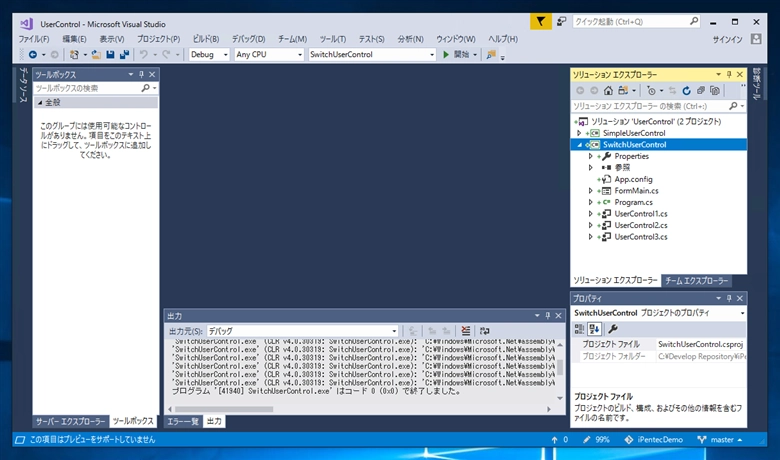Open the データソース side tab
The width and height of the screenshot is (780, 460).
tap(23, 85)
